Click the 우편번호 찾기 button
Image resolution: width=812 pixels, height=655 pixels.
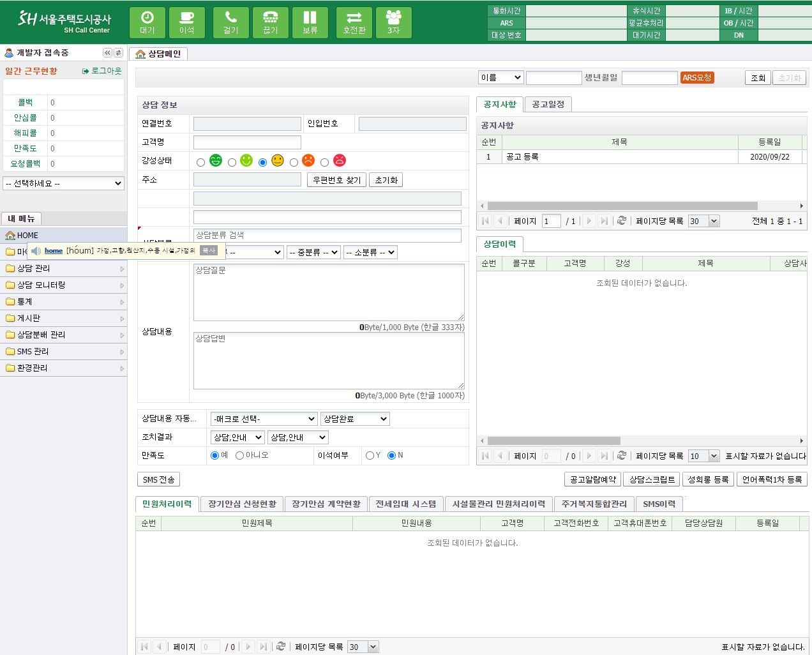336,180
